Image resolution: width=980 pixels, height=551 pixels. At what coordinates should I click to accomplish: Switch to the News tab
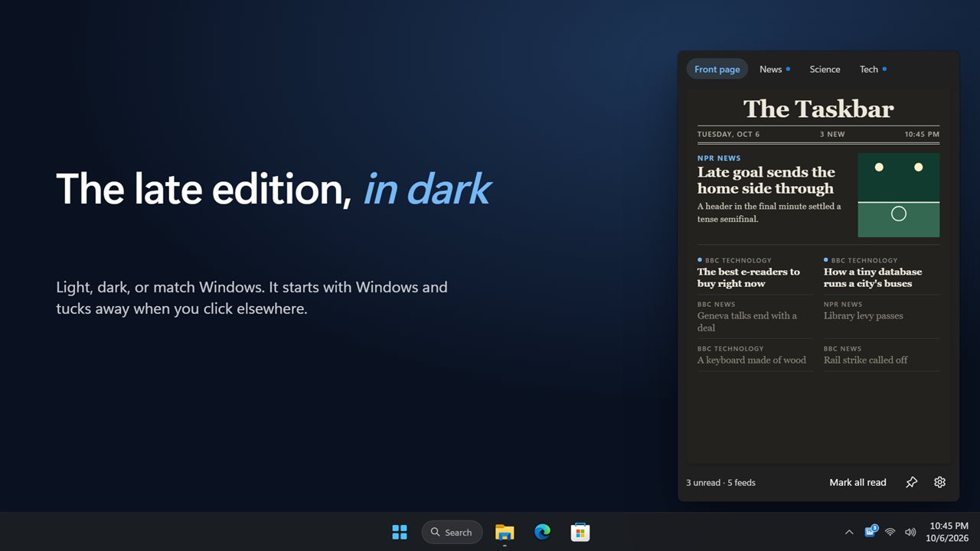pos(775,70)
